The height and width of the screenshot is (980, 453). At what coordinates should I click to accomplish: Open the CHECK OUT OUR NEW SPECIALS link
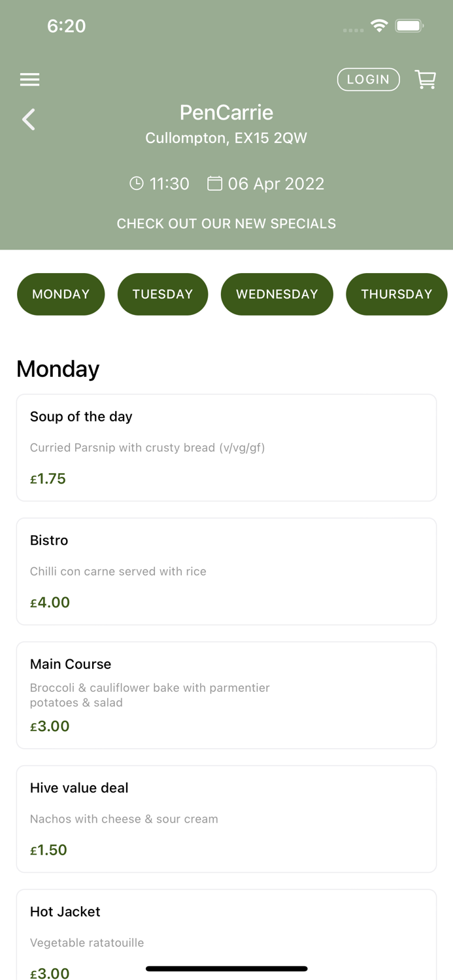(226, 223)
